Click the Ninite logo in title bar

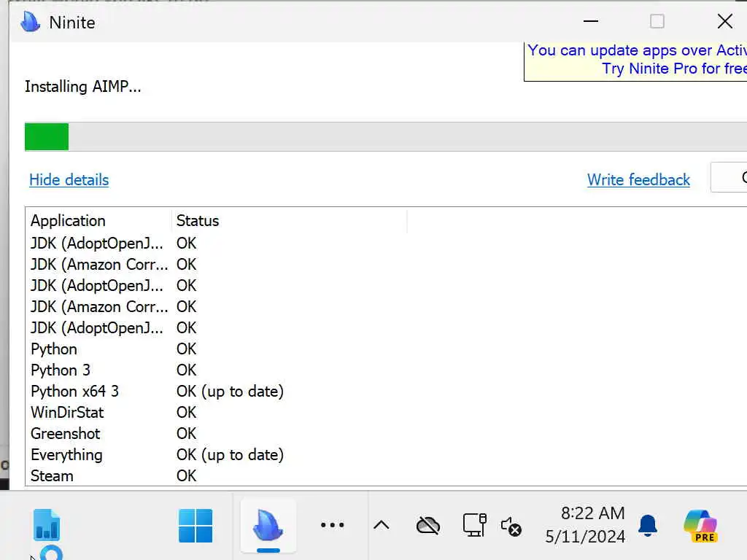(31, 21)
